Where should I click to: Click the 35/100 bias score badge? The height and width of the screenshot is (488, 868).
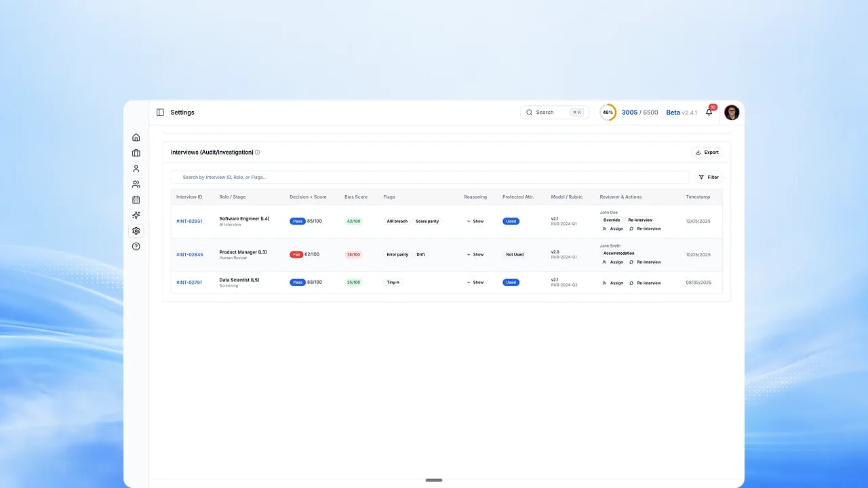point(353,283)
